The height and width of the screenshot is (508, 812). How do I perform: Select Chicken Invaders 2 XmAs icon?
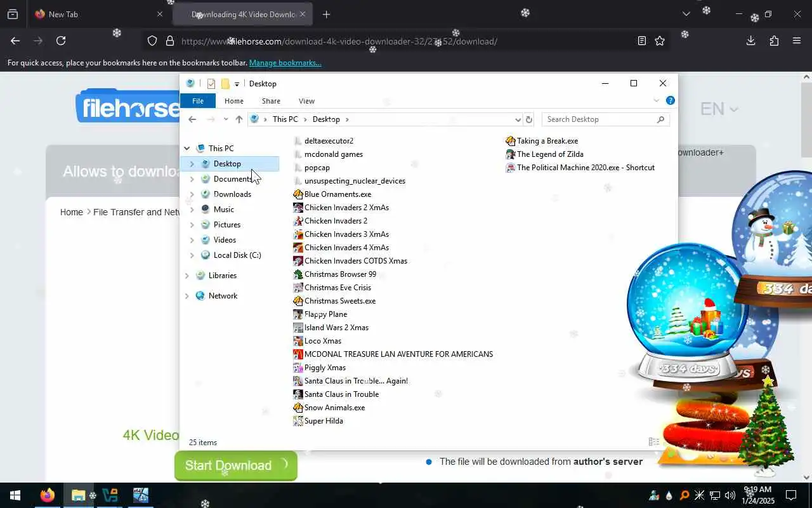[298, 208]
